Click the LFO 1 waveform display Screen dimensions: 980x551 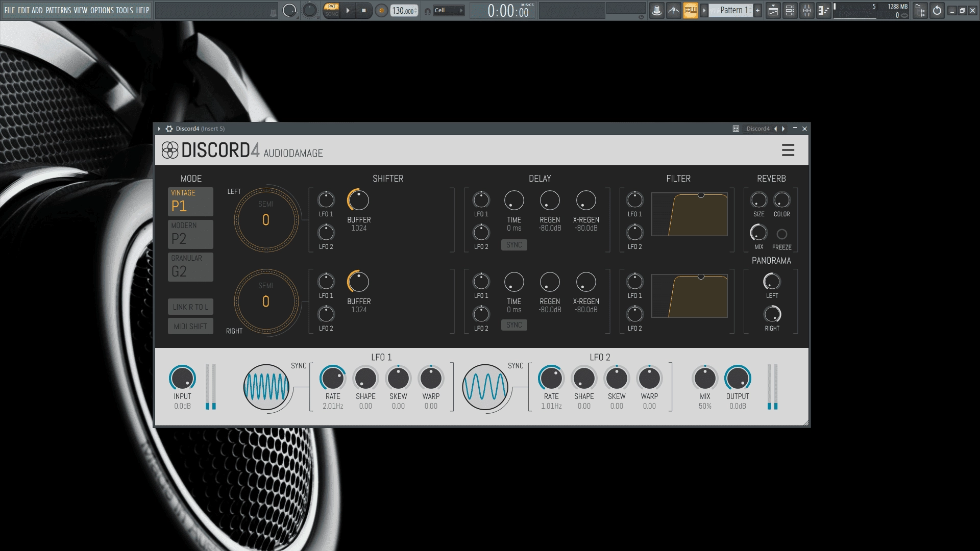(x=266, y=387)
